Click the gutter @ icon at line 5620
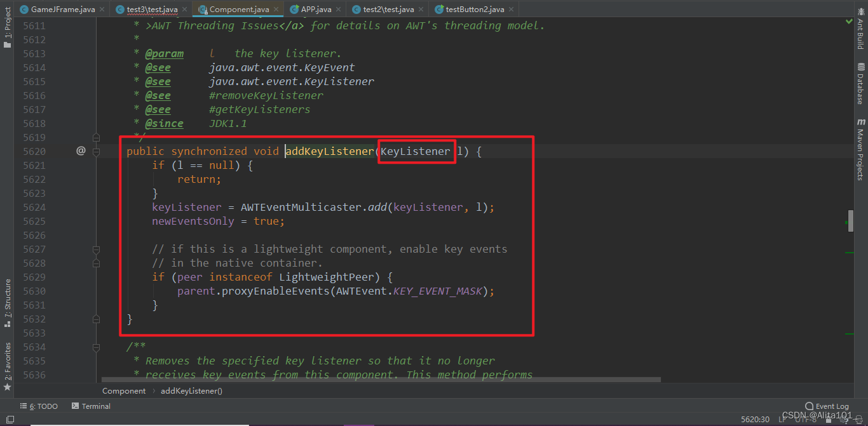This screenshot has width=868, height=426. click(81, 151)
